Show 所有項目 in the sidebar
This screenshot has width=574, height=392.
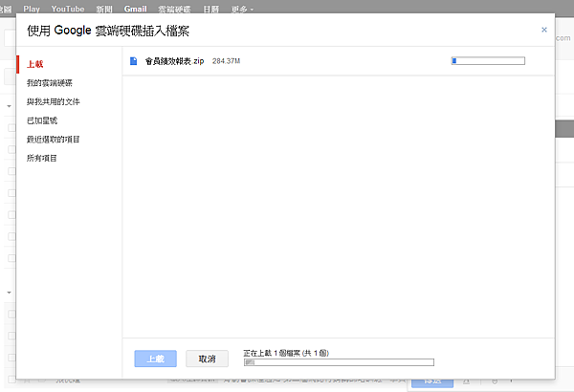pyautogui.click(x=42, y=158)
